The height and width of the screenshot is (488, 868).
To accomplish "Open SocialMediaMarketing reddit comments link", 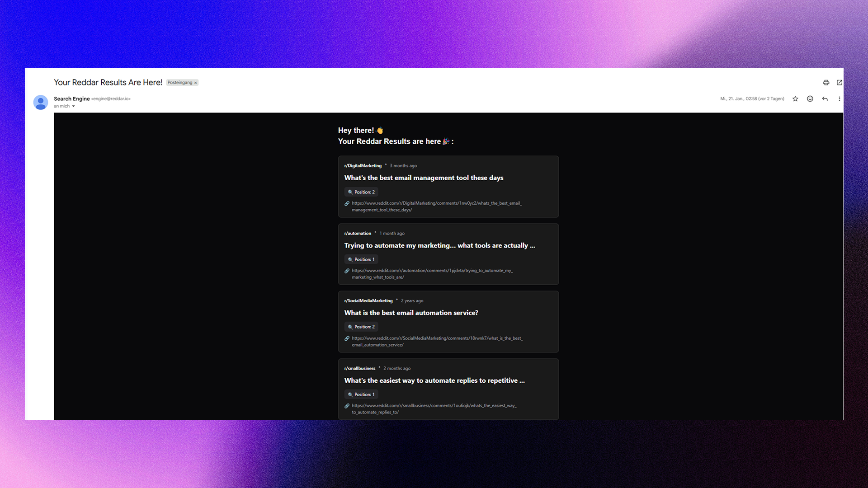I will pyautogui.click(x=437, y=338).
